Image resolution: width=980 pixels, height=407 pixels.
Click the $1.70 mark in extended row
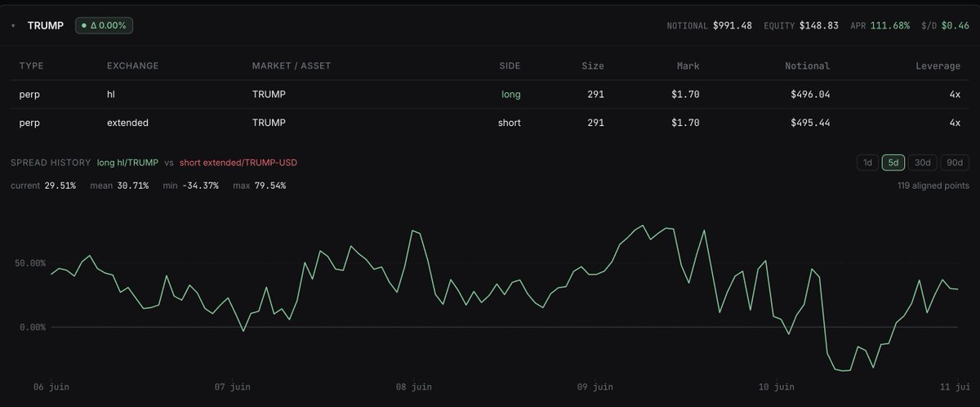[685, 123]
